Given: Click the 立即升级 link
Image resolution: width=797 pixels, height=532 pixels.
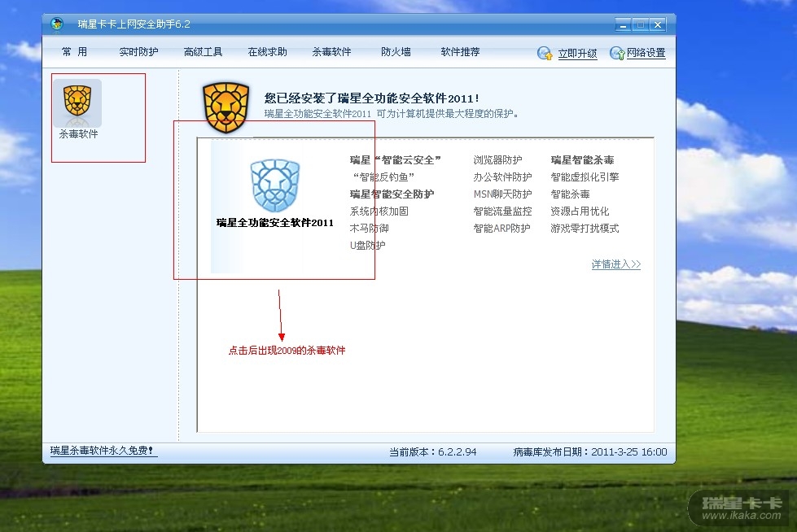Looking at the screenshot, I should 577,54.
